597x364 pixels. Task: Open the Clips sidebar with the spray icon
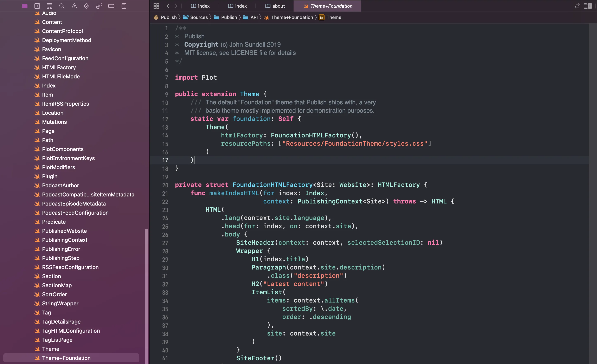(99, 6)
